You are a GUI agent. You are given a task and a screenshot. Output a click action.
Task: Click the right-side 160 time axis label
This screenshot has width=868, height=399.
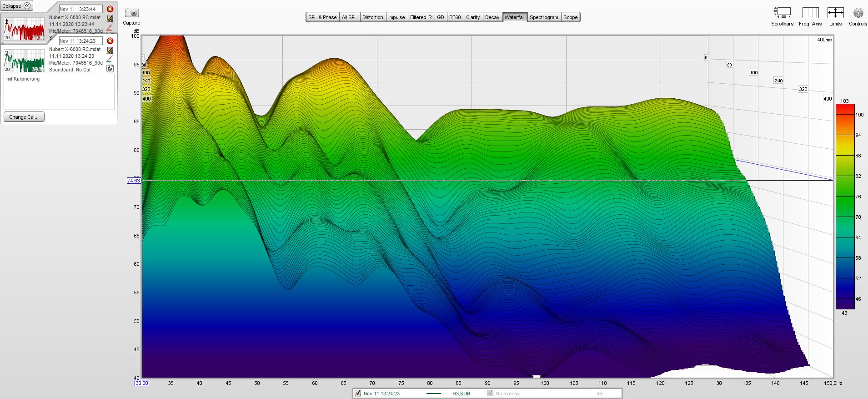[753, 72]
